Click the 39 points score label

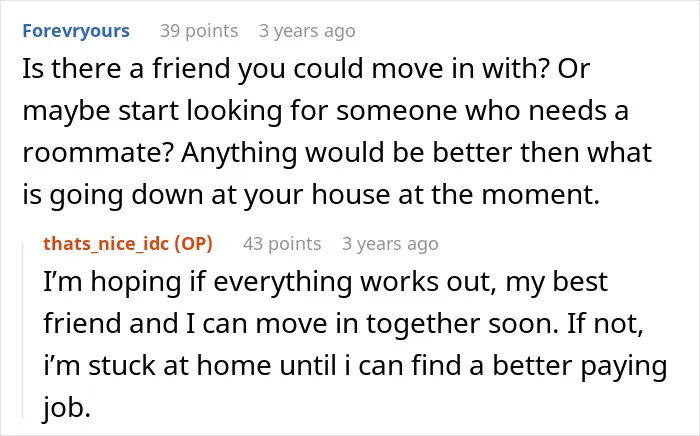199,31
